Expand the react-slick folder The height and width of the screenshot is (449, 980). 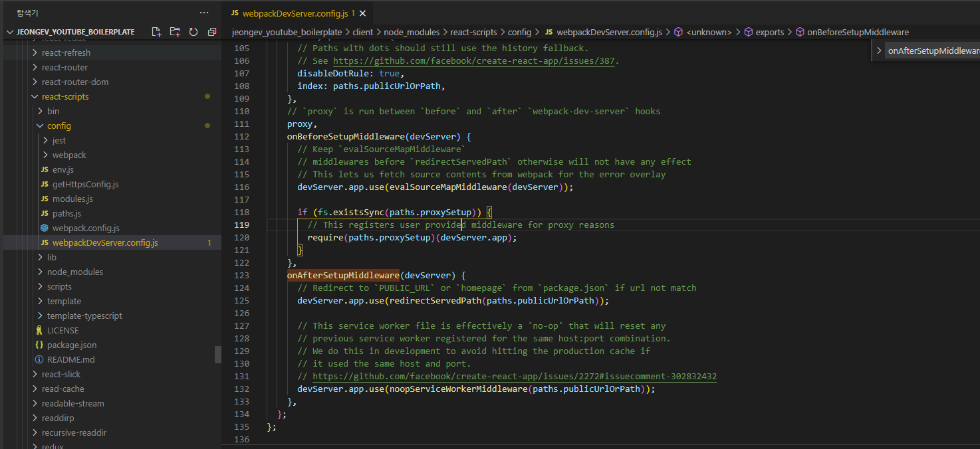112,374
